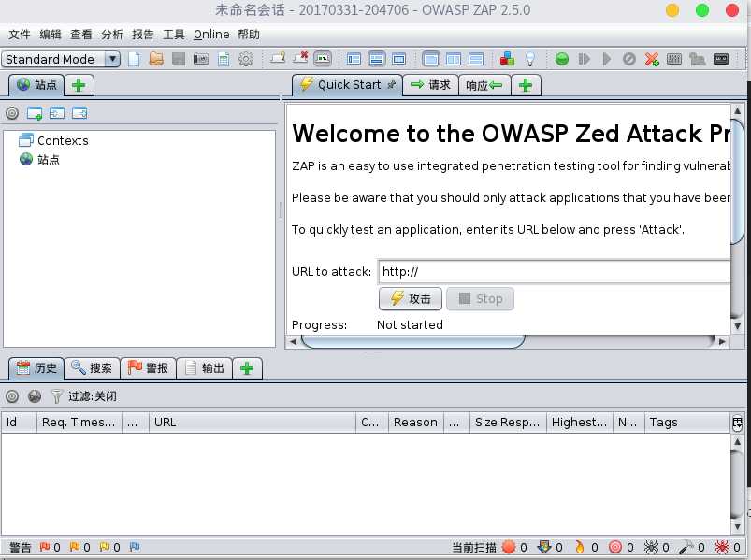Click the last dark toolbar icon
The height and width of the screenshot is (560, 751).
[721, 59]
